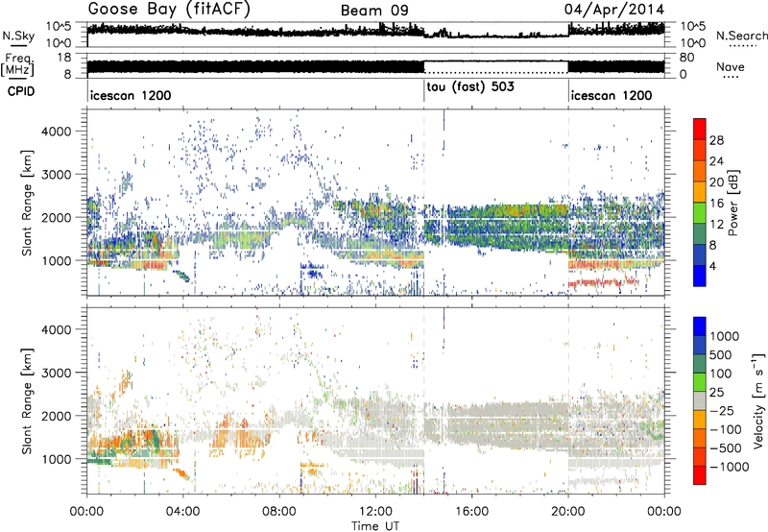768x532 pixels.
Task: Click the 'Power [dB]' colorbar title
Action: coord(732,203)
